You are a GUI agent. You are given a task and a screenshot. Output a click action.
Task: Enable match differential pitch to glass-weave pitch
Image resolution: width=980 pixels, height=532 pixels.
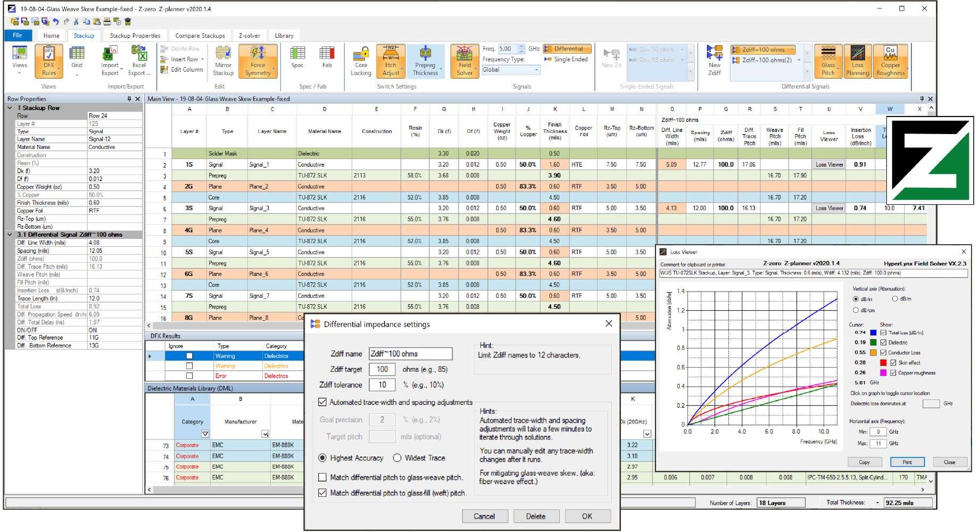click(322, 478)
